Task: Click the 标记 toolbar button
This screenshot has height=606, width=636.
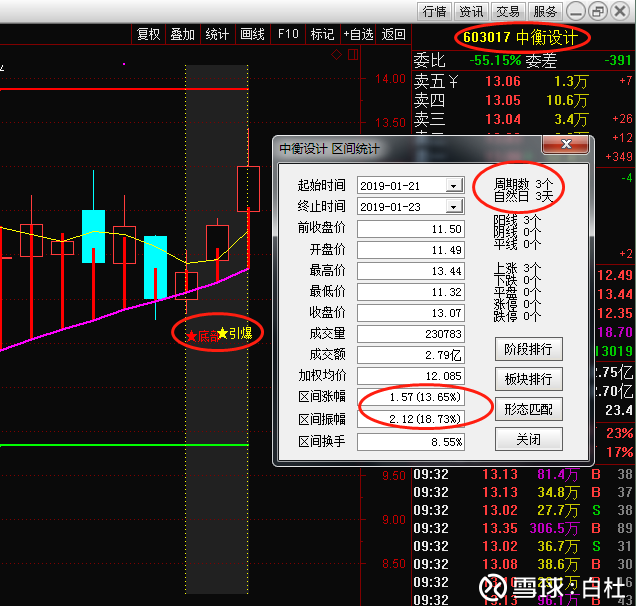Action: [322, 34]
